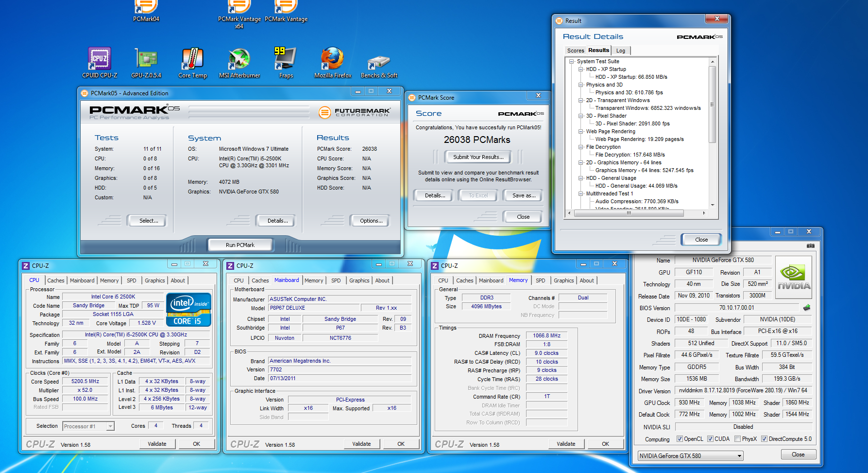
Task: Open the About tab in first CPU-Z
Action: coord(178,280)
